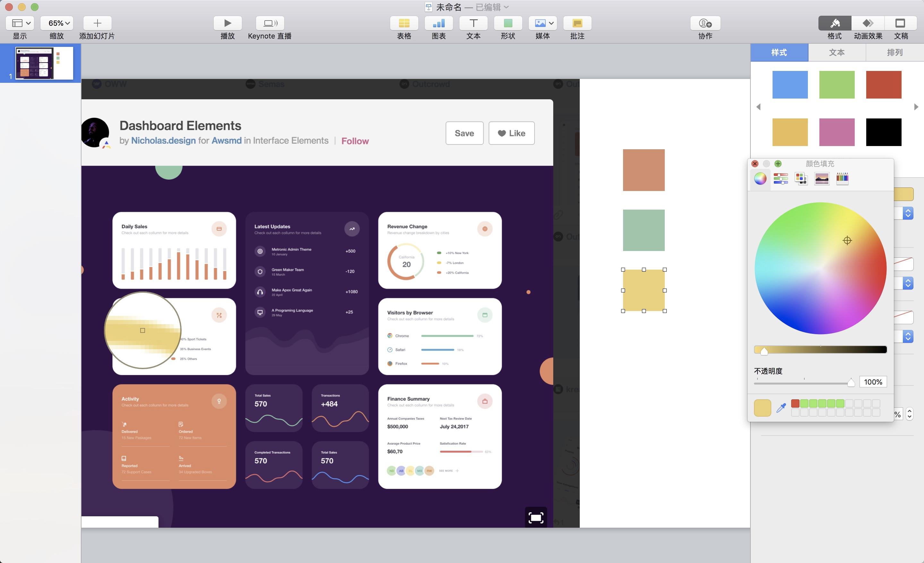Pick the magenta style swatch

coord(837,132)
